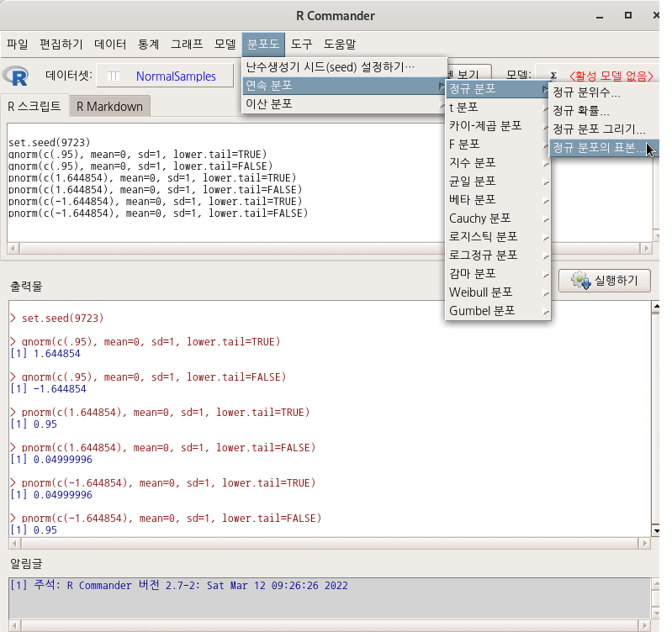The height and width of the screenshot is (632, 672).
Task: Click the R Commander version message line
Action: coord(179,585)
